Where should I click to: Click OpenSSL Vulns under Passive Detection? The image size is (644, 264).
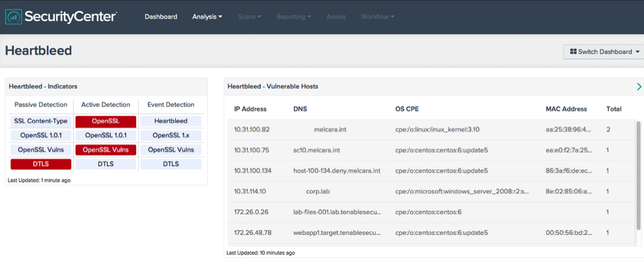(x=41, y=149)
